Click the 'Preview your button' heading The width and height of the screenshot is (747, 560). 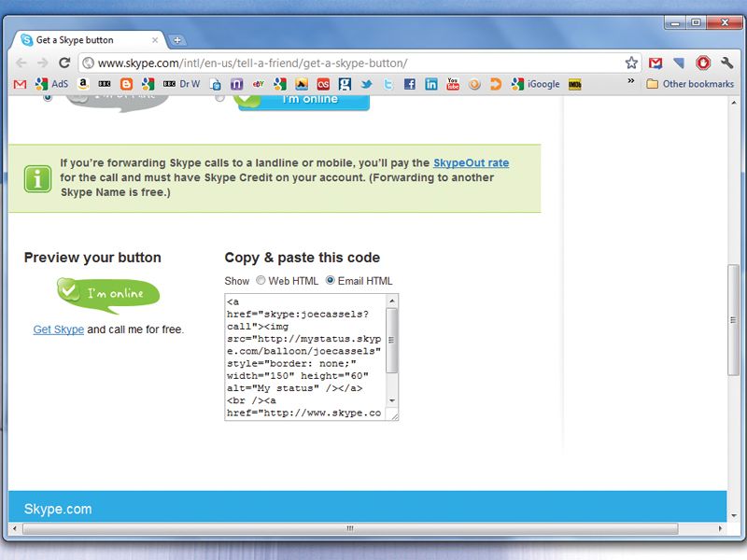(x=92, y=258)
